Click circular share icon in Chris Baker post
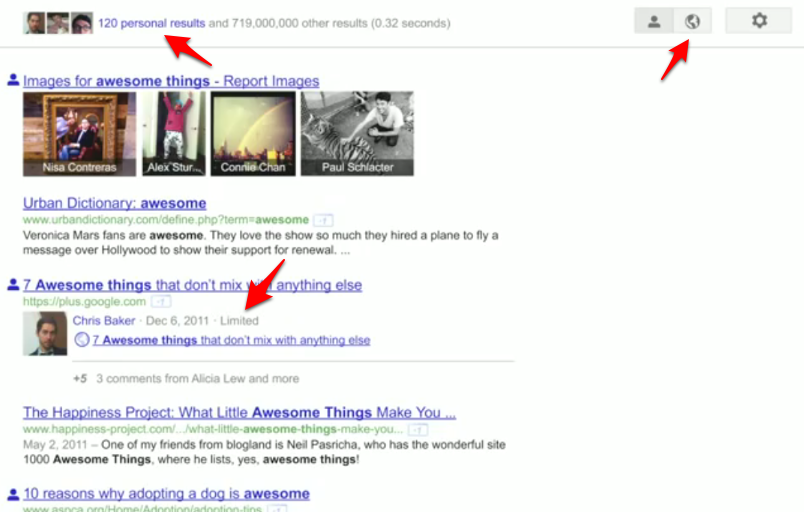 click(82, 340)
